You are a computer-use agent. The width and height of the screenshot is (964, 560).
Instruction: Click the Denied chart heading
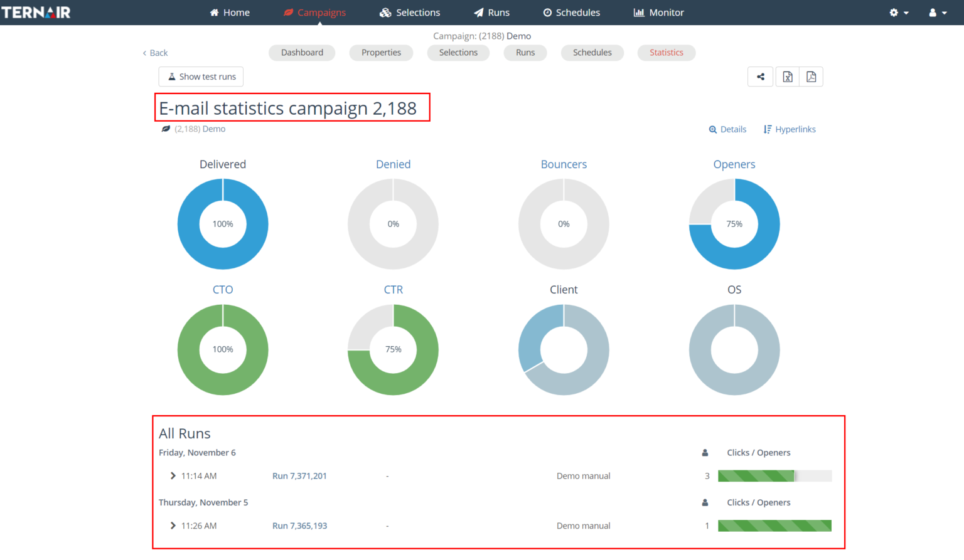(394, 164)
